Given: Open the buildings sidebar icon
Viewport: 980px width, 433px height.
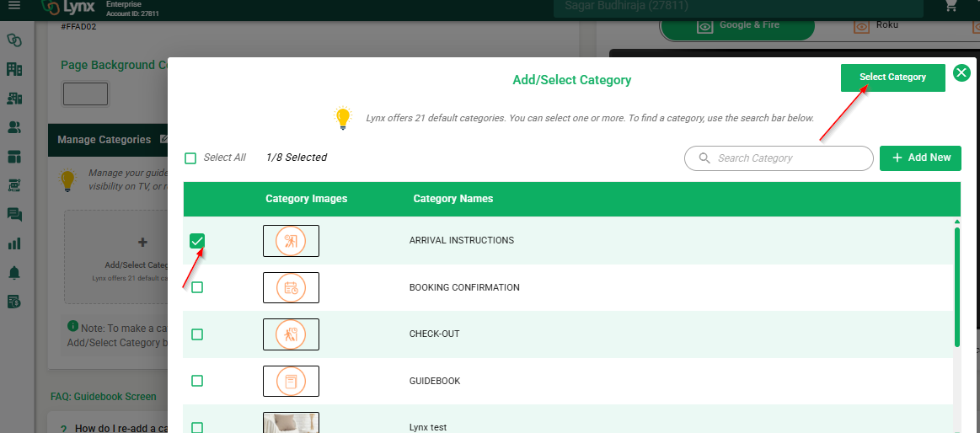Looking at the screenshot, I should tap(13, 69).
